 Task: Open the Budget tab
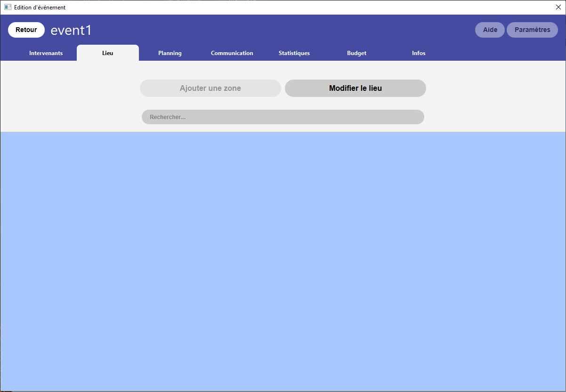pos(356,53)
